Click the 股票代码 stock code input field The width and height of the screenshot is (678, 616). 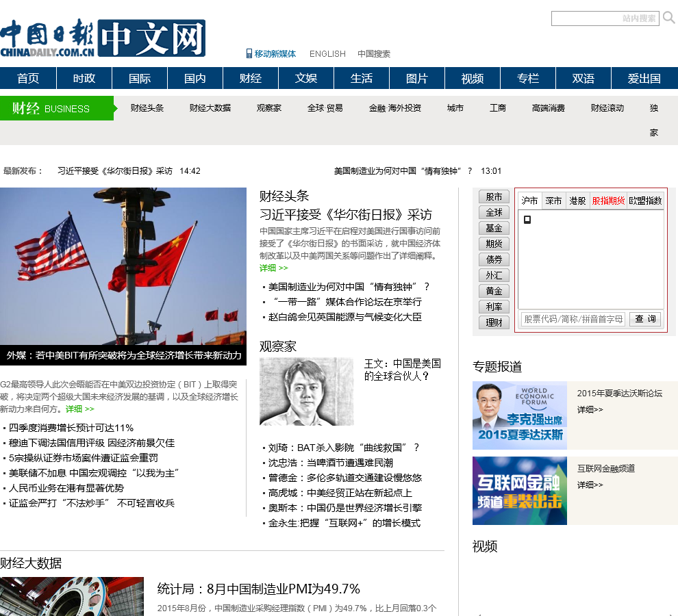point(573,319)
